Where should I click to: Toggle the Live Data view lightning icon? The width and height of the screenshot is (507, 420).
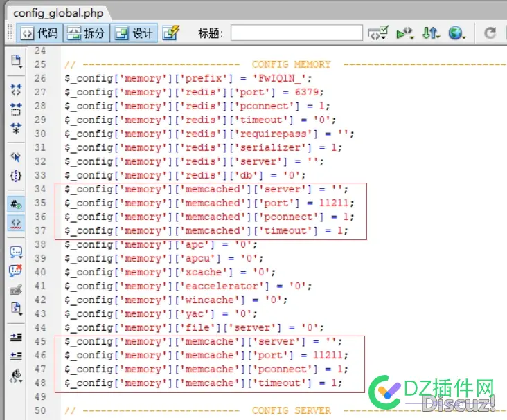(171, 33)
